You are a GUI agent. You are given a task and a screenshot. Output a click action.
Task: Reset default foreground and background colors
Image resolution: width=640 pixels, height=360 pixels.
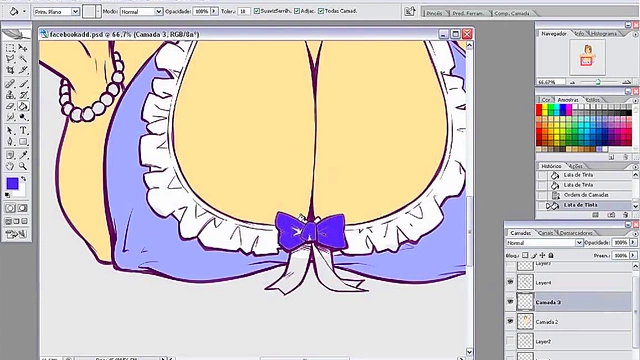(7, 195)
